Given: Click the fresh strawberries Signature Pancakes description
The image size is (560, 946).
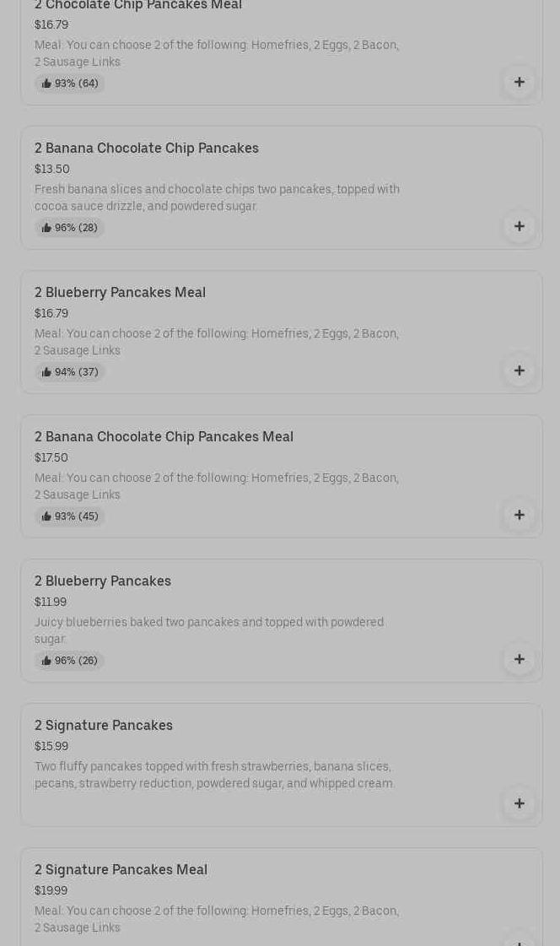Looking at the screenshot, I should [214, 775].
